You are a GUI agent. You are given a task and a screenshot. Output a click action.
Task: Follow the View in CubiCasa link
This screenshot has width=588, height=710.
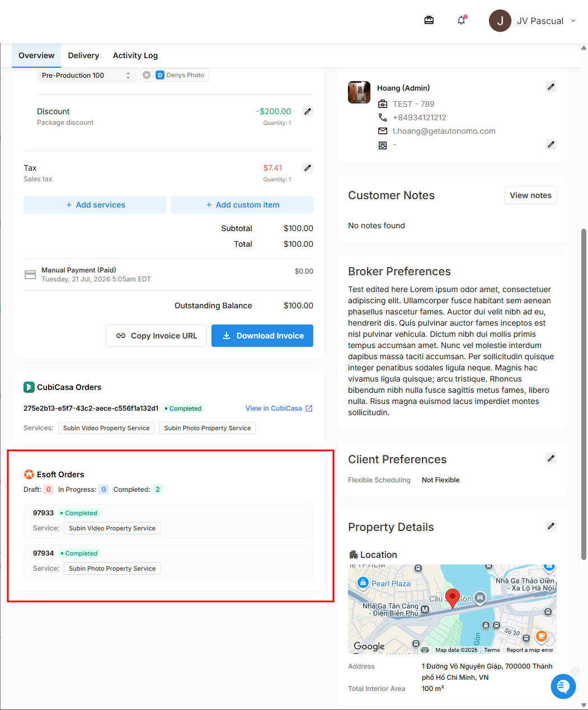[x=279, y=408]
